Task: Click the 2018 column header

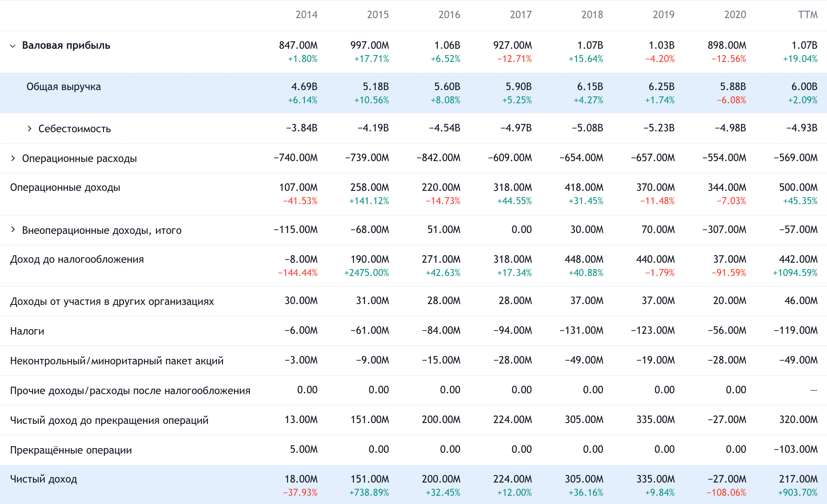Action: [x=592, y=15]
